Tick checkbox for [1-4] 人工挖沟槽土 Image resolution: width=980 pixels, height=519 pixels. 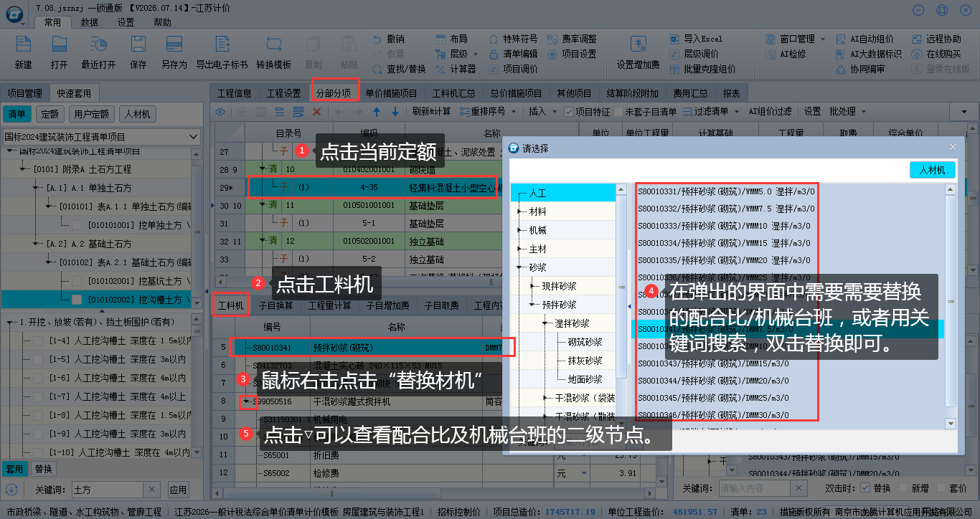tap(38, 341)
